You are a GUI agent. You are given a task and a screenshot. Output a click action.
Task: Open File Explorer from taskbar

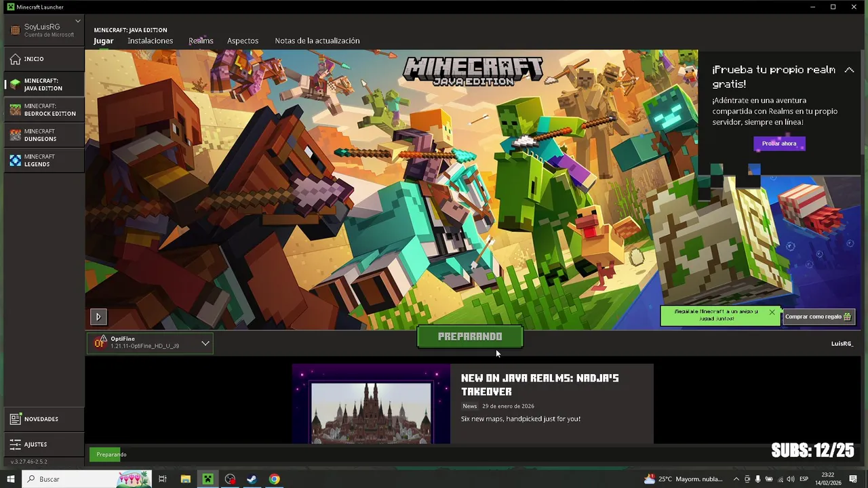coord(185,479)
